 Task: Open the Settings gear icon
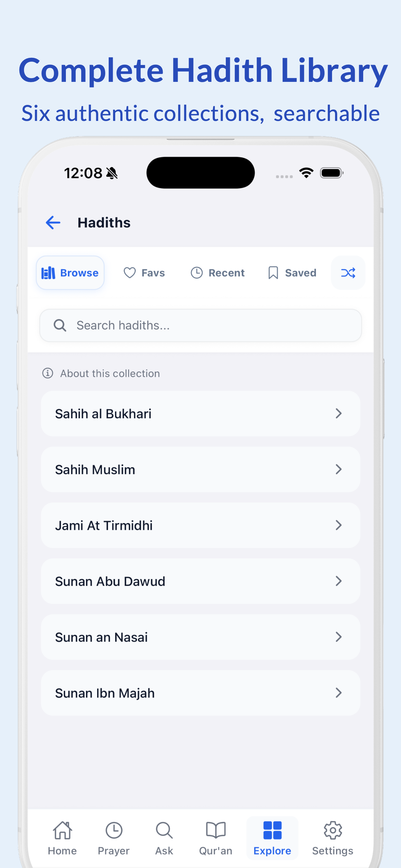coord(333,830)
